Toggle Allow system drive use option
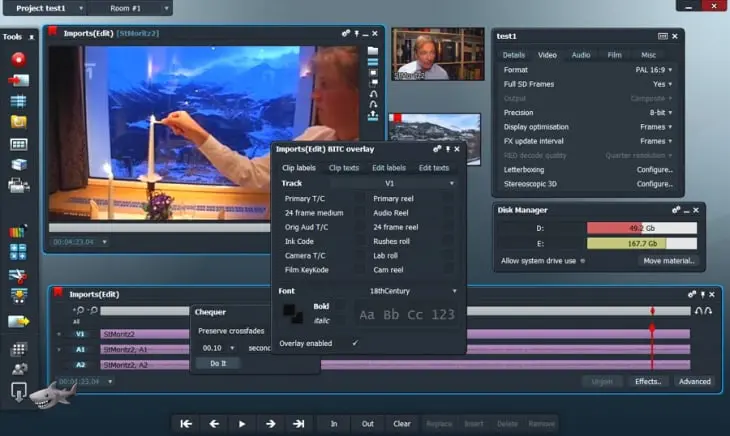Screen dimensions: 730x436 point(583,261)
